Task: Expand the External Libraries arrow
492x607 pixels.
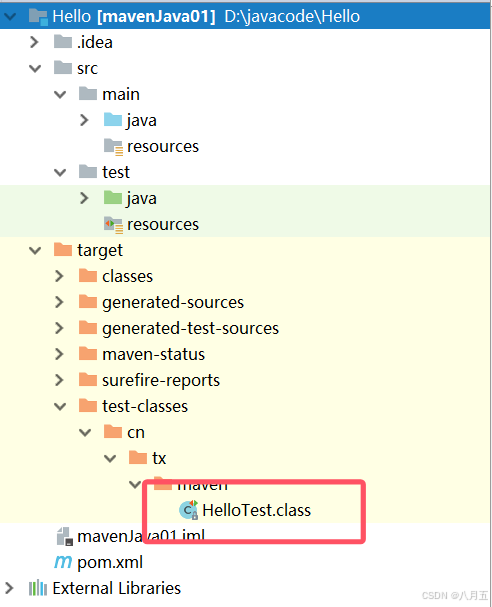Action: click(9, 588)
